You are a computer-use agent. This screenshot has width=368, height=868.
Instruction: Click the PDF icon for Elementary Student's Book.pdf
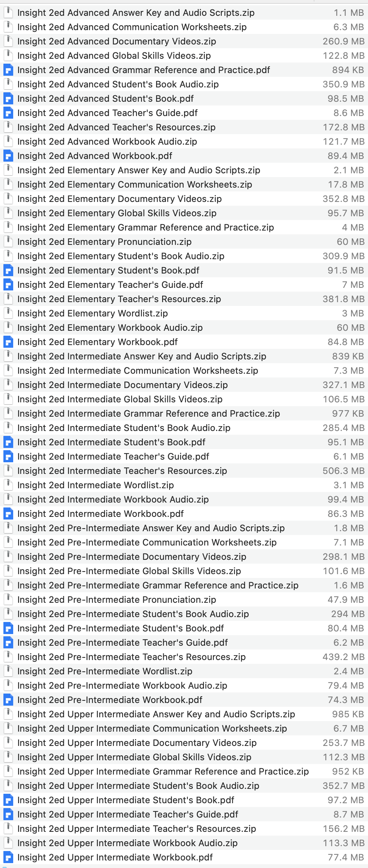(x=8, y=270)
